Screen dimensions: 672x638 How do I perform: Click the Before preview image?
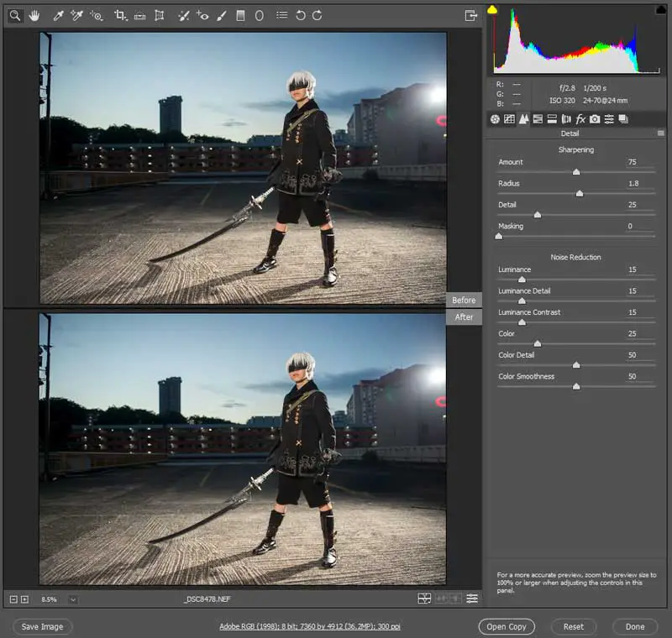pyautogui.click(x=243, y=168)
